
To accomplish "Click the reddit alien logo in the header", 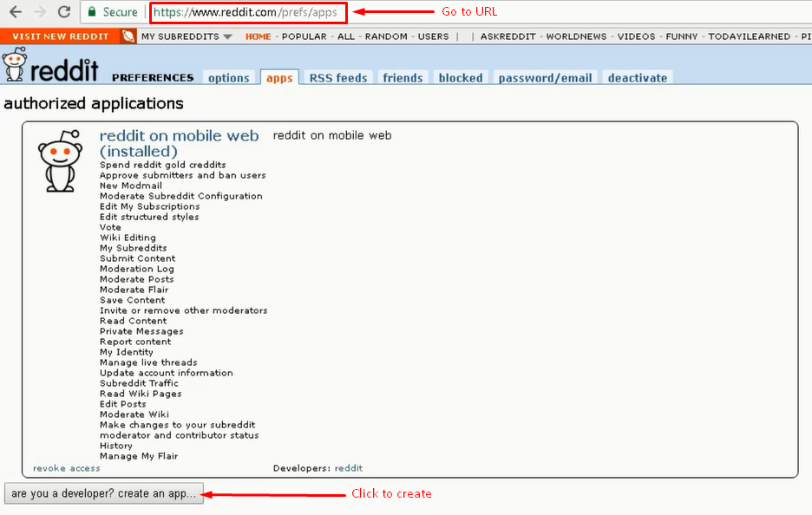I will click(15, 64).
